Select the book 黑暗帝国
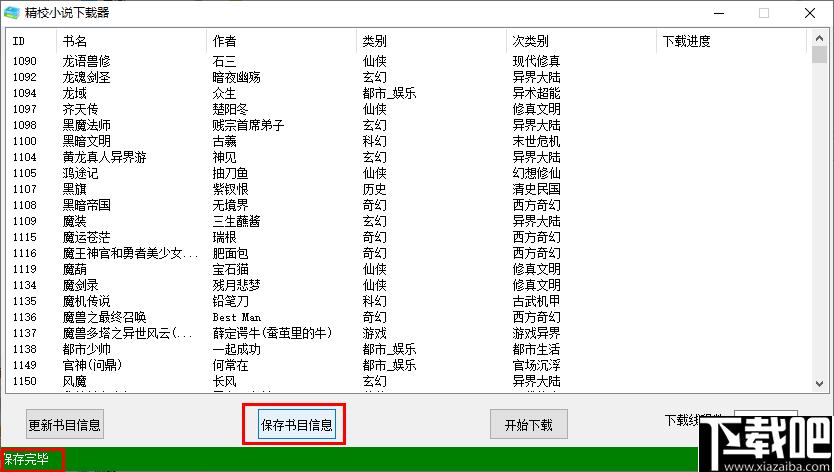Viewport: 834px width, 472px height. click(x=86, y=205)
